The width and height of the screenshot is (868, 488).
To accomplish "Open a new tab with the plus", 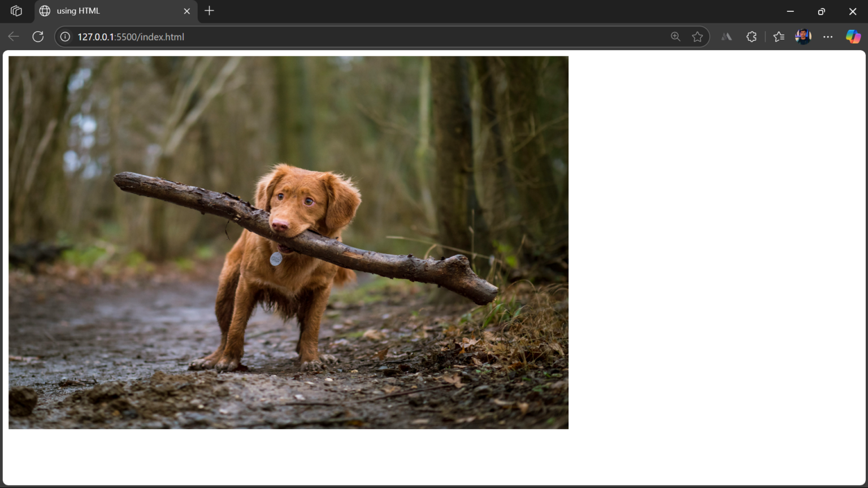I will 209,11.
